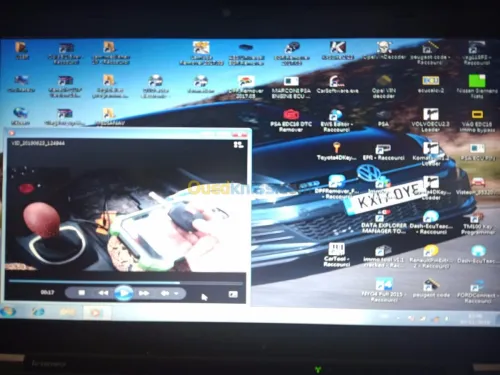
Task: Open VAG EDC16 immo bypass icon
Action: pyautogui.click(x=477, y=121)
